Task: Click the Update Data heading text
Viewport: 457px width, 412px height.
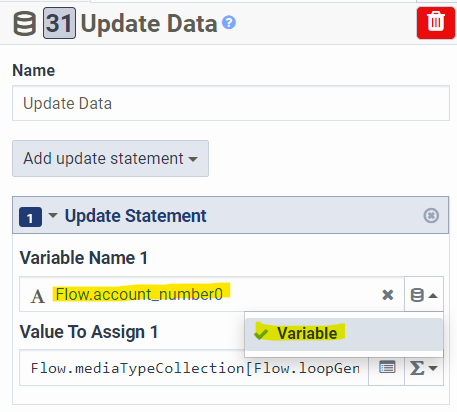Action: click(149, 24)
